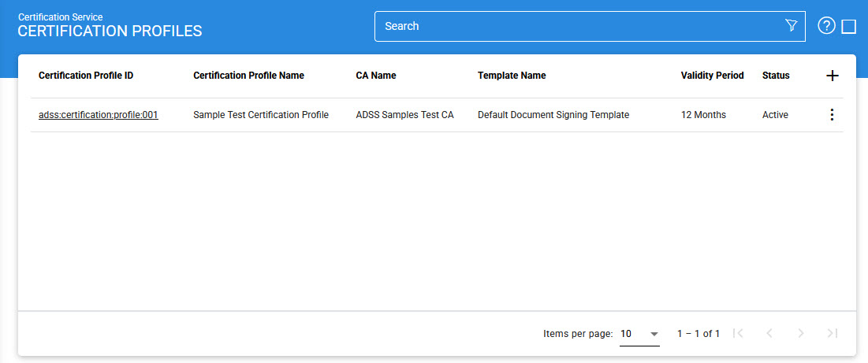The height and width of the screenshot is (363, 868).
Task: Select the Sample Test Certification Profile cell
Action: point(261,115)
